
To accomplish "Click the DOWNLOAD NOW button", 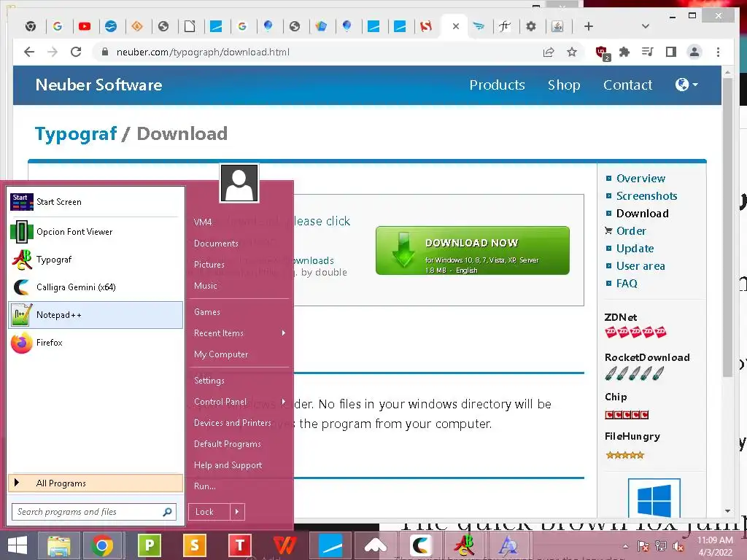I will point(472,251).
